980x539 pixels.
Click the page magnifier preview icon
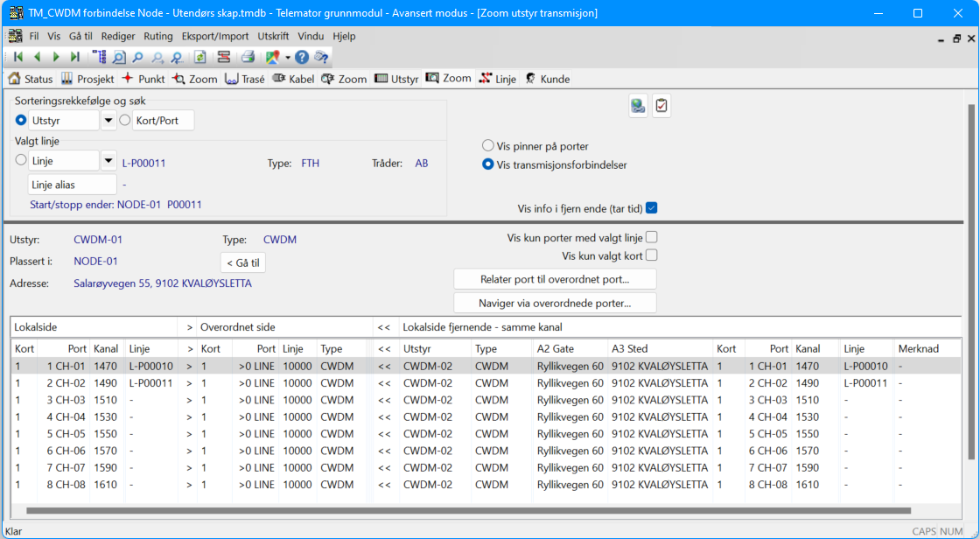118,57
